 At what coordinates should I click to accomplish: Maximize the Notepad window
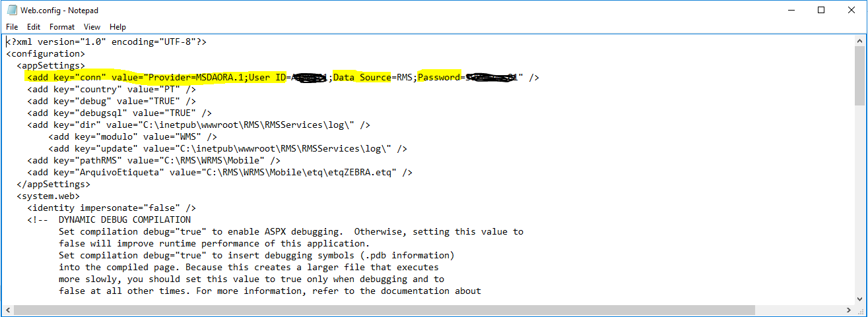coord(821,10)
